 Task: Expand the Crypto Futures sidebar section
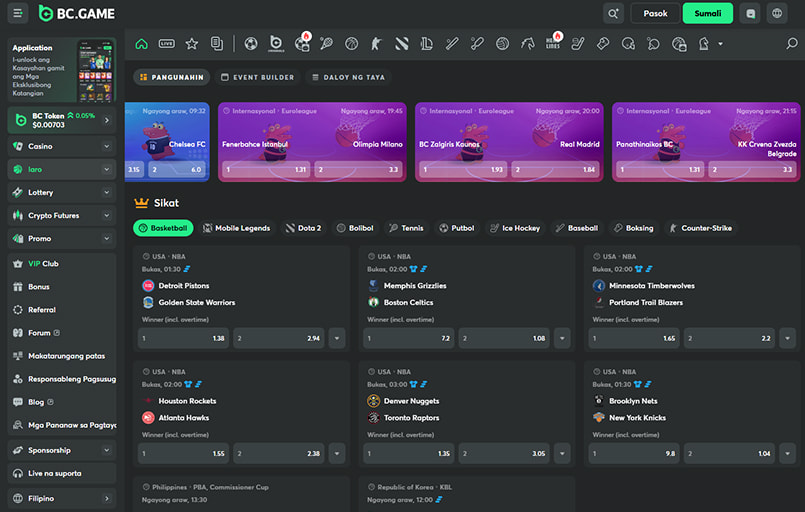click(107, 215)
